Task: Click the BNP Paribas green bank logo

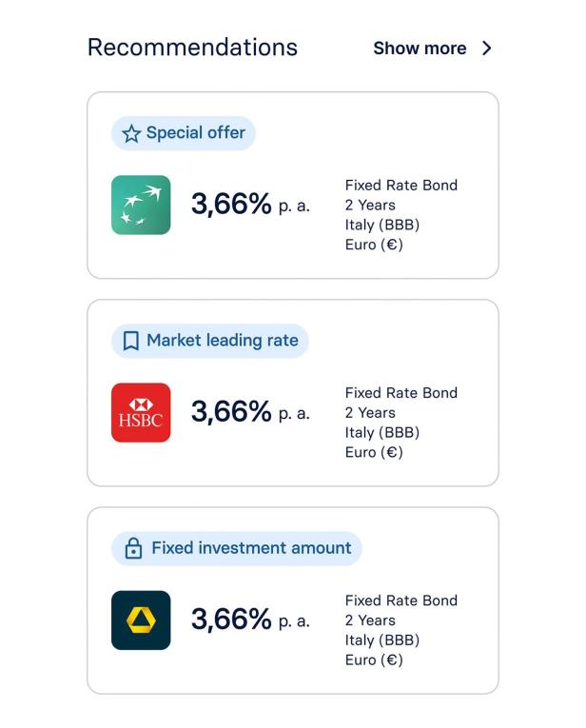Action: pyautogui.click(x=141, y=205)
